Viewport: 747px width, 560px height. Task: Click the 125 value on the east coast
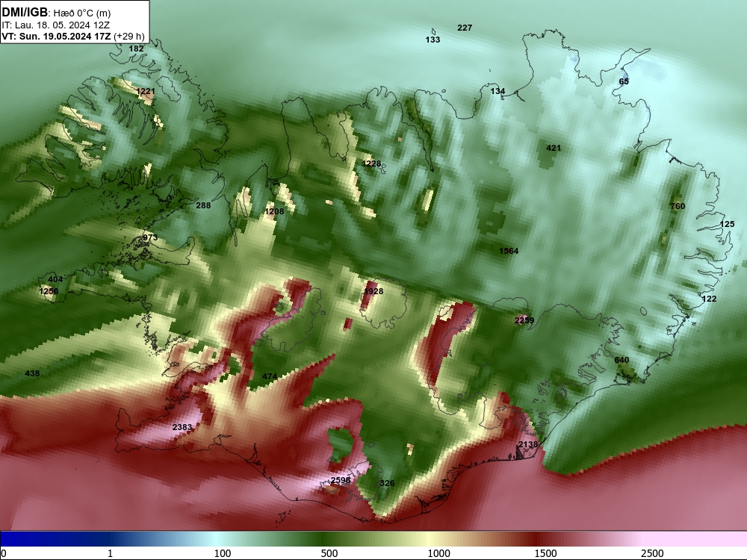[727, 224]
